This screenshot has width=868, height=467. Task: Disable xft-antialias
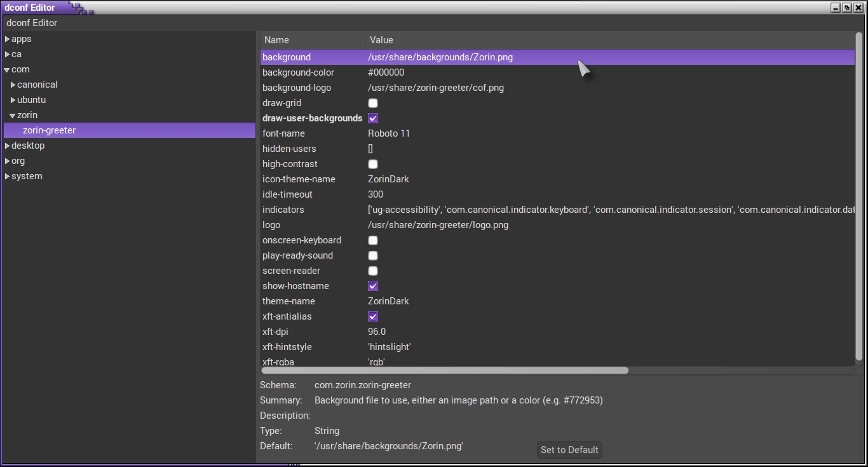pos(372,316)
